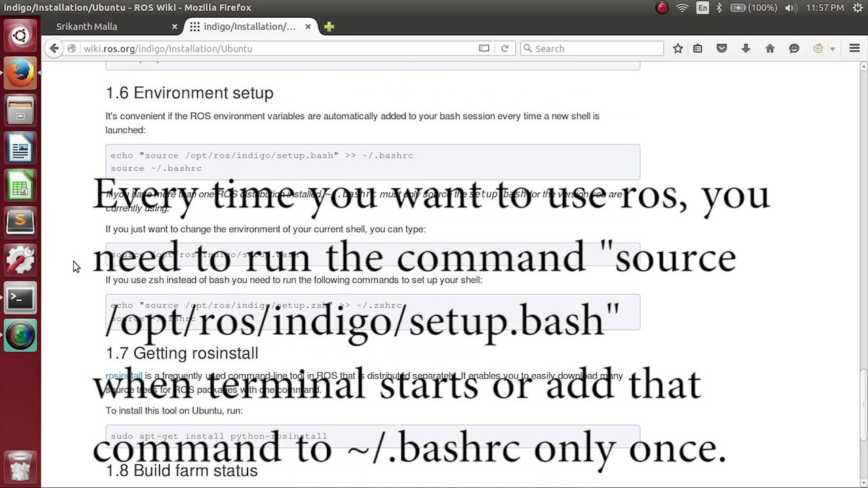Select the indigo/Installation tab
Screen dimensions: 868x488
click(x=251, y=26)
